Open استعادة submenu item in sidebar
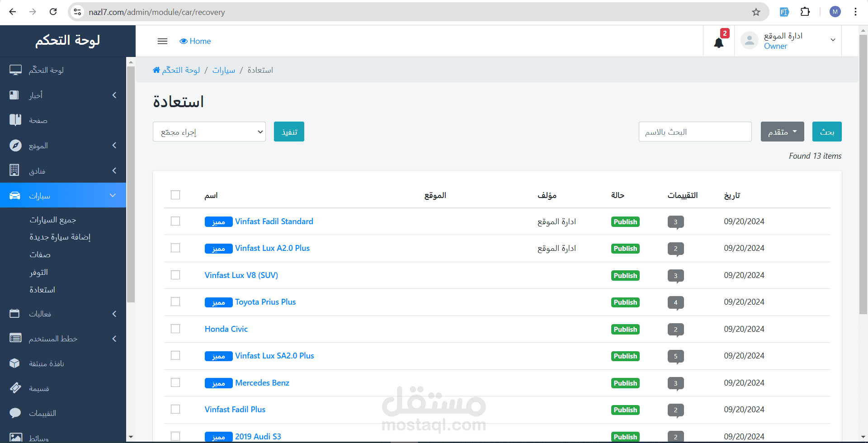This screenshot has height=443, width=868. [x=42, y=290]
